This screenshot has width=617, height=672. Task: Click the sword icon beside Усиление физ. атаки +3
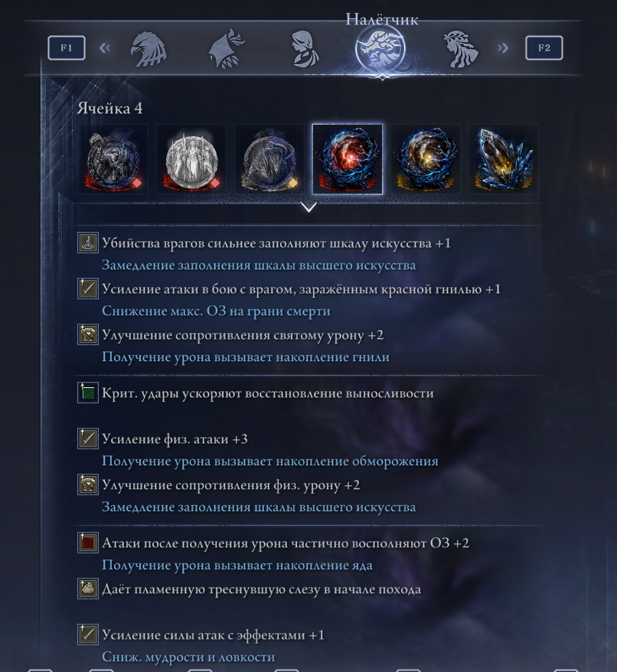(88, 439)
